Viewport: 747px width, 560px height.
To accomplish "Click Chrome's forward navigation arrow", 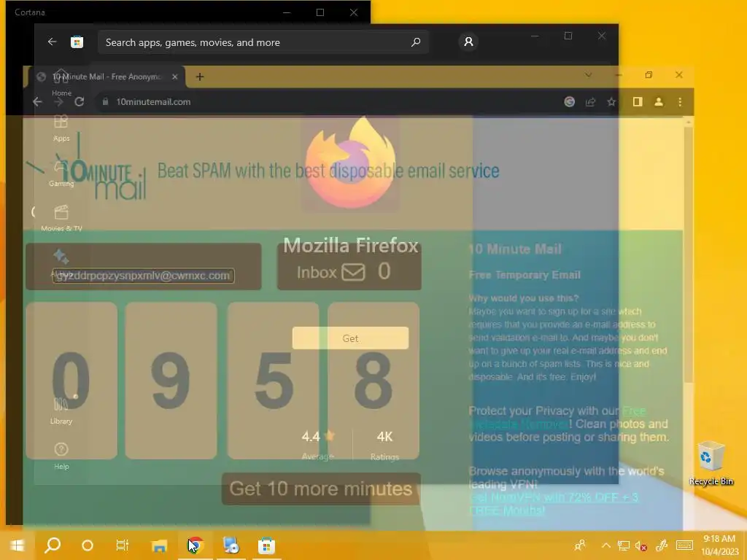I will (58, 101).
